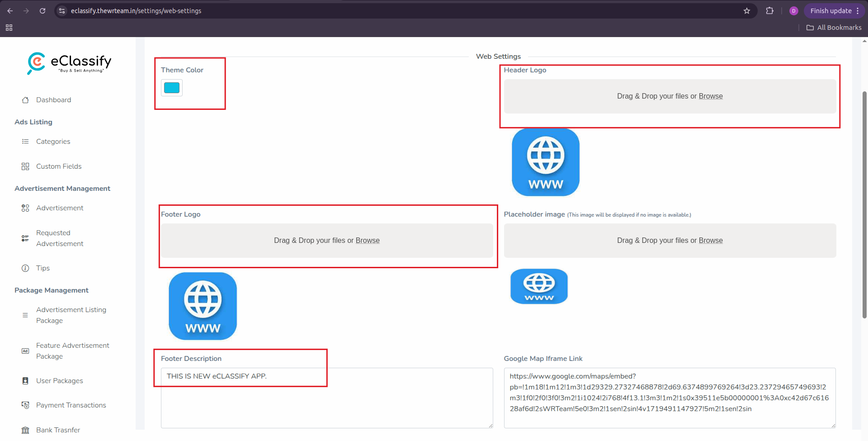
Task: Open Browse under Placeholder image
Action: click(x=711, y=240)
